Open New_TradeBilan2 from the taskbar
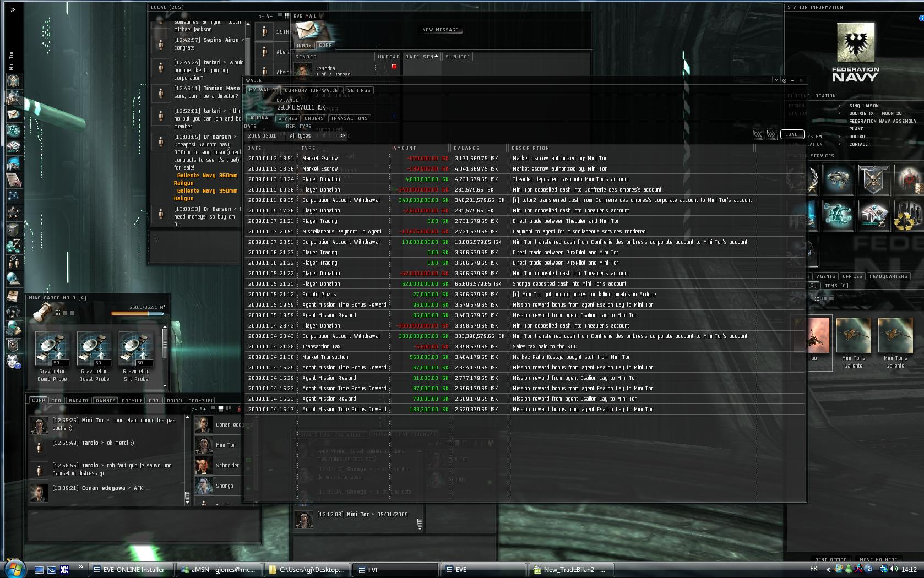 point(571,570)
